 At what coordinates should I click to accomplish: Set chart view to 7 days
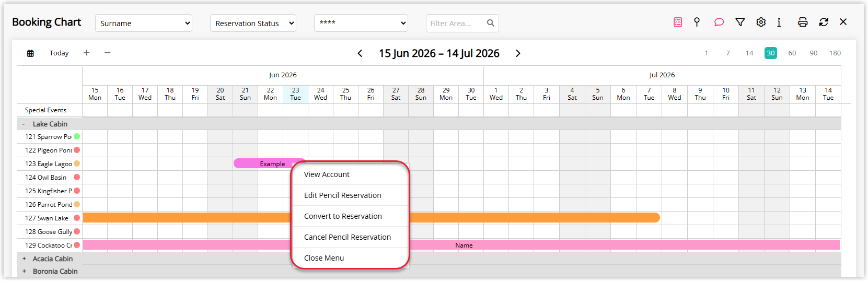(728, 53)
